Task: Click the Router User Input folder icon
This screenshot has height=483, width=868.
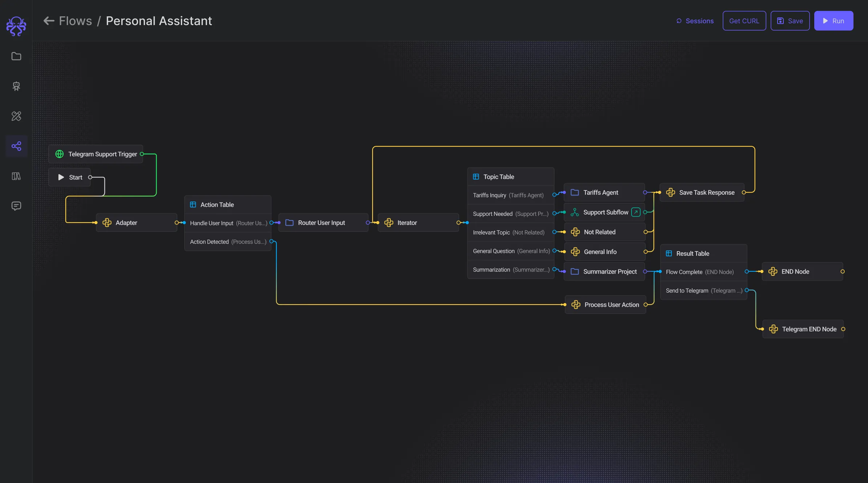Action: point(289,222)
